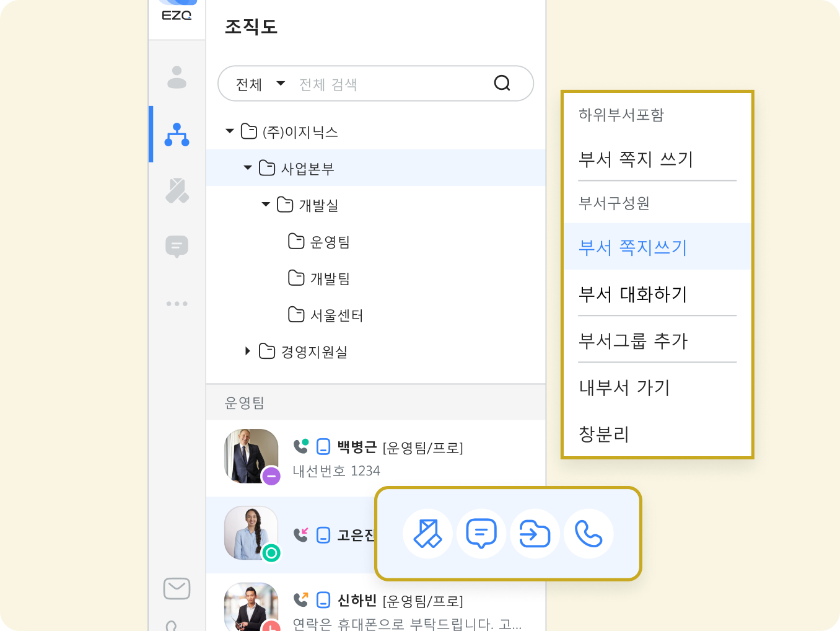
Task: Choose 부서그룹 추가 from context menu
Action: point(657,340)
